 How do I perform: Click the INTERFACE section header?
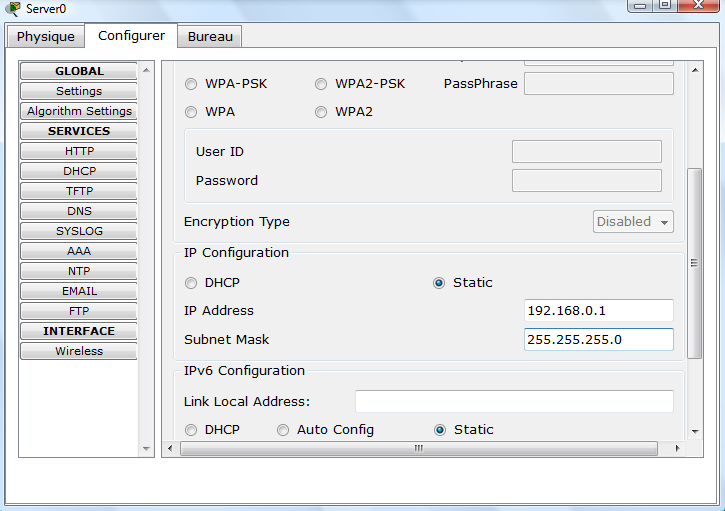[79, 331]
